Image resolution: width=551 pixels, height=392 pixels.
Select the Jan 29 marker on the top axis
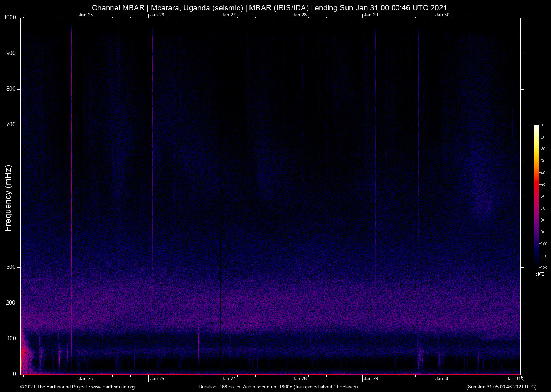[x=371, y=15]
